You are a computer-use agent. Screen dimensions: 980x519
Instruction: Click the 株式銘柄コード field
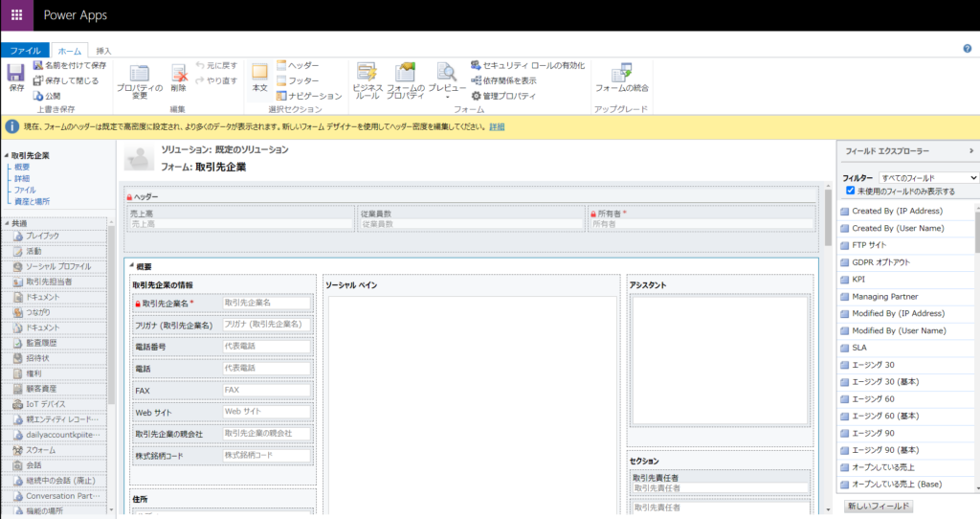pyautogui.click(x=266, y=456)
